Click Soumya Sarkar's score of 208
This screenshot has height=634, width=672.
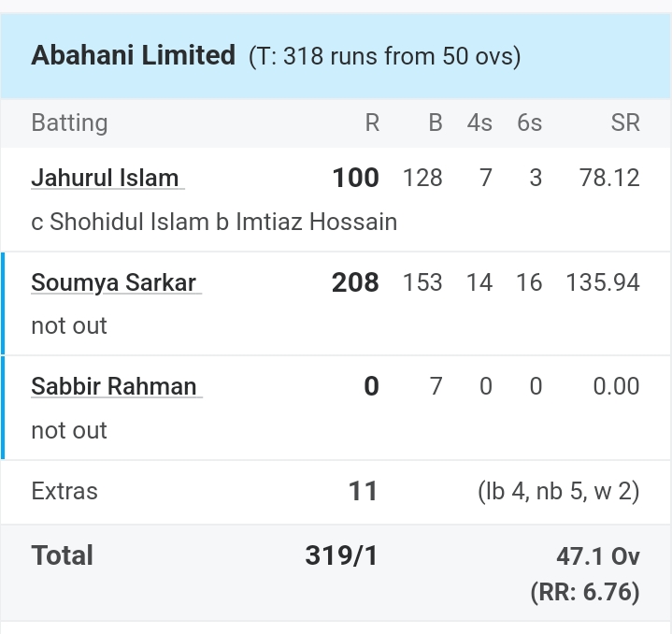click(x=355, y=282)
